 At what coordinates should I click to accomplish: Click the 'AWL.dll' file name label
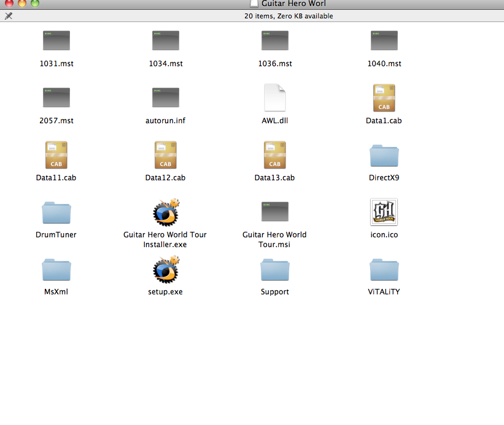275,121
